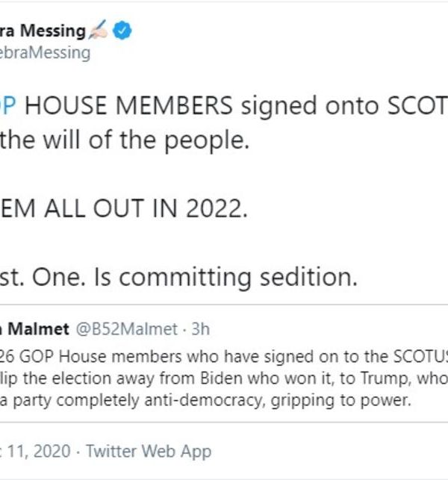Open the @ebraMessing handle link
Screen dimensions: 448x480
tap(45, 53)
